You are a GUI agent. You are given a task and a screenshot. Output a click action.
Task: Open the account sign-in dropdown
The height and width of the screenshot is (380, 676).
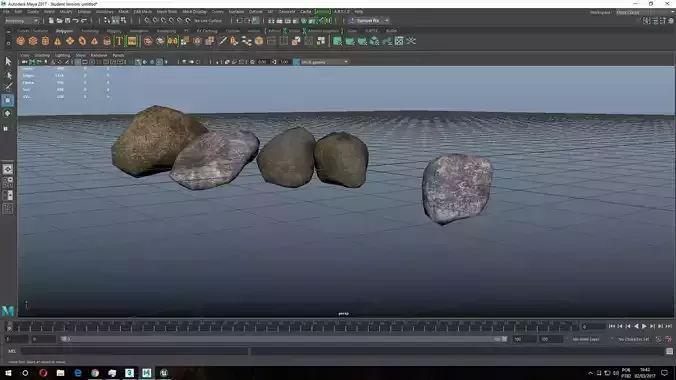click(369, 21)
